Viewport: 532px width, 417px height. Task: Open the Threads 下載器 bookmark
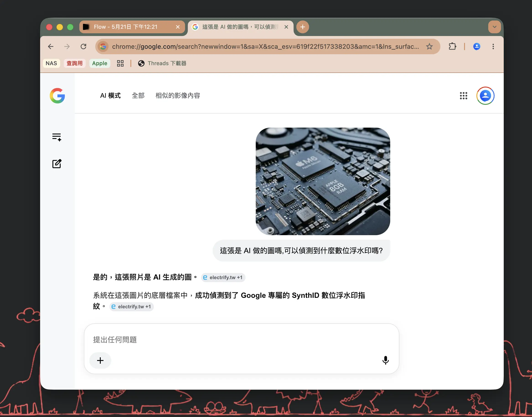(162, 63)
